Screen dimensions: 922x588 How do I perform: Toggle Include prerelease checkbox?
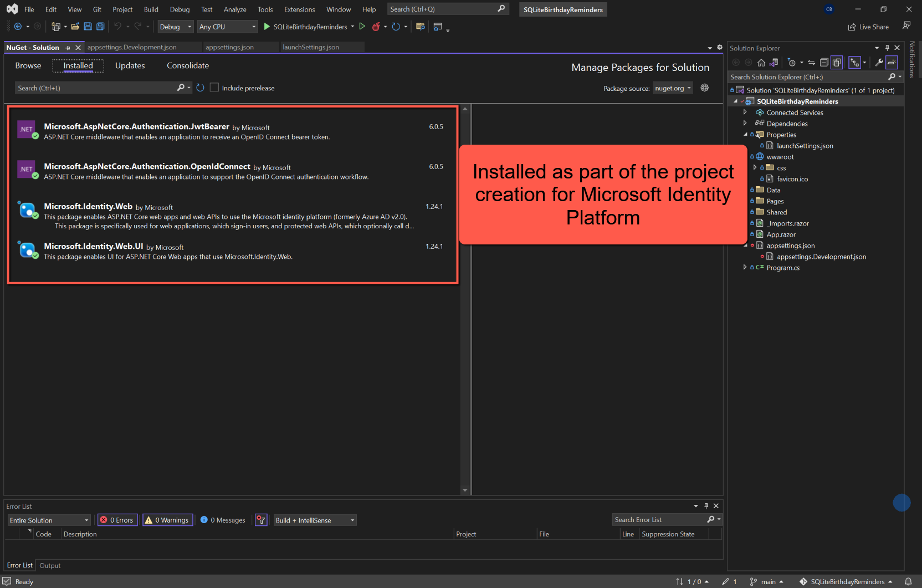click(214, 88)
